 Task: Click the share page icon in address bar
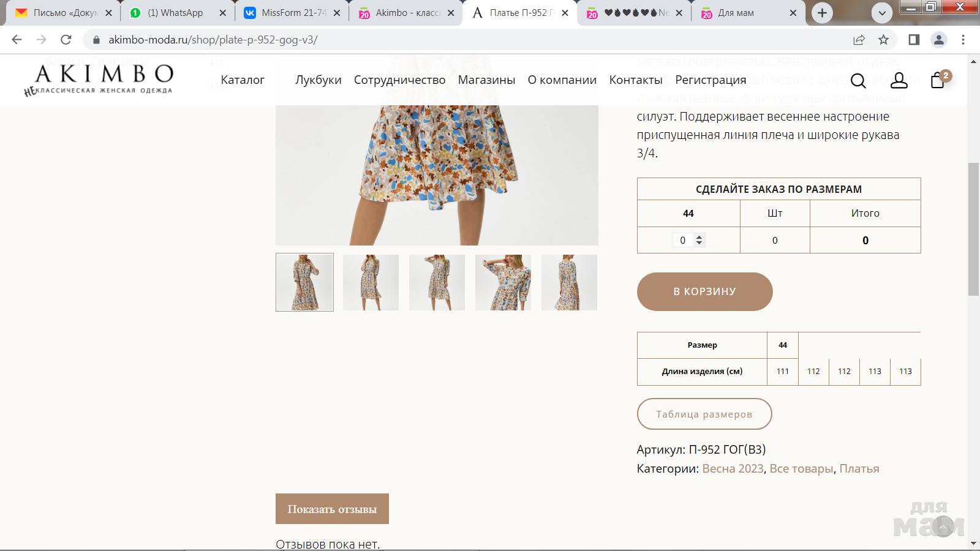(x=859, y=40)
